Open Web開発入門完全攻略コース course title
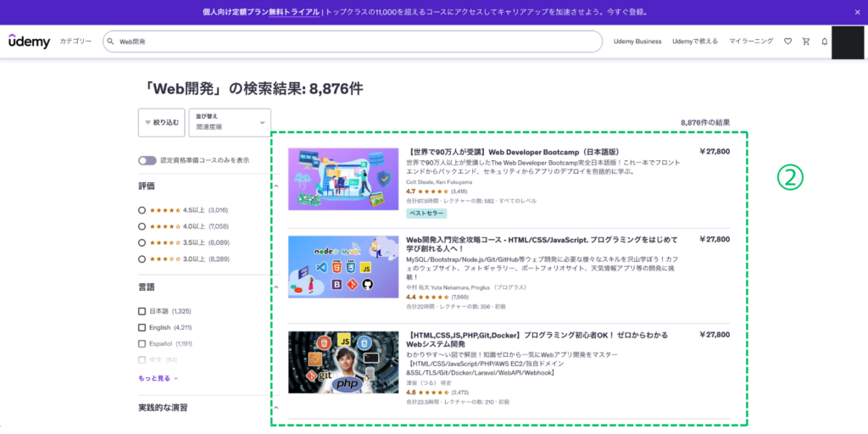The height and width of the screenshot is (434, 868). (542, 244)
